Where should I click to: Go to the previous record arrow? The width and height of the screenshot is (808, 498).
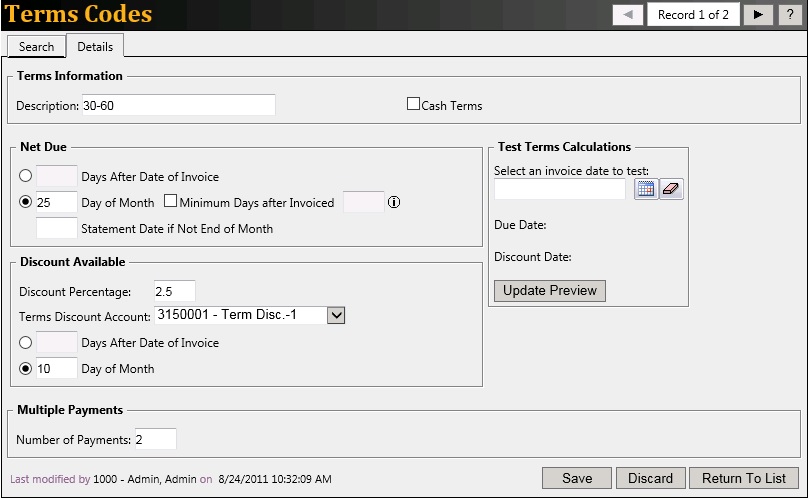[x=627, y=15]
